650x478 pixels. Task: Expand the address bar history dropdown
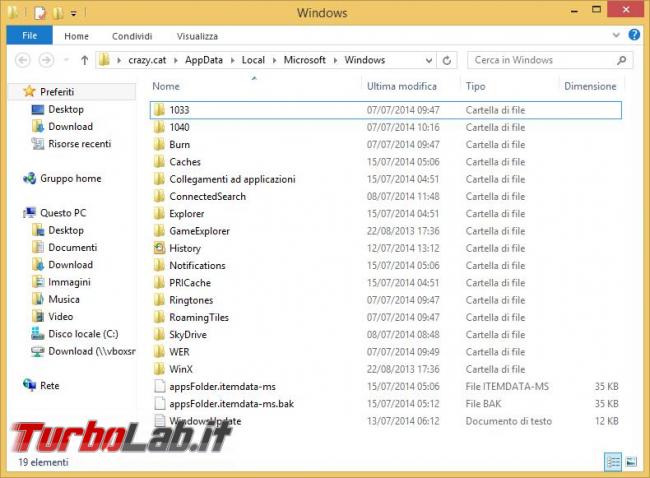tap(429, 61)
